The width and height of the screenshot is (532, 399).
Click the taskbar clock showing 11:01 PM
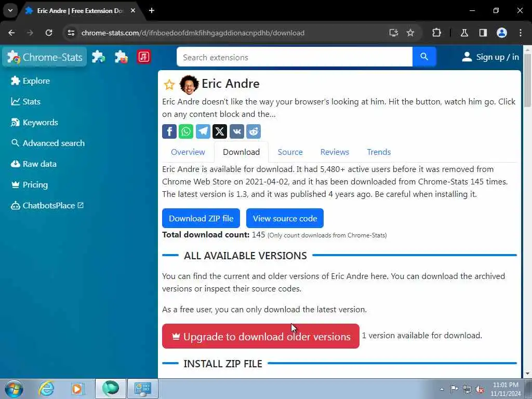[x=506, y=389]
